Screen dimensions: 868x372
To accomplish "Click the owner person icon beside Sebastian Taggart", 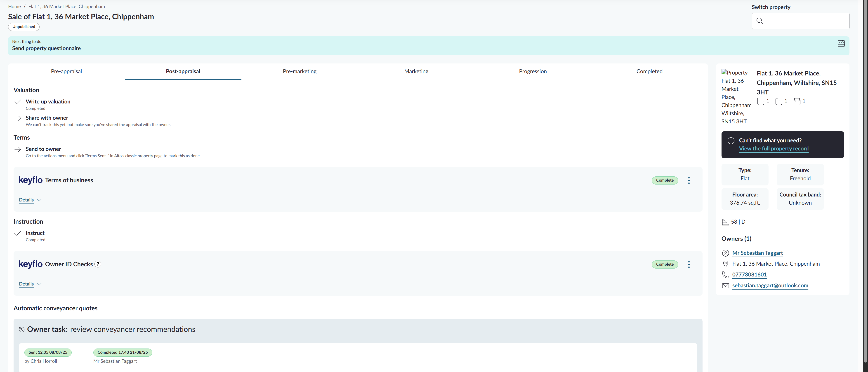I will 725,253.
